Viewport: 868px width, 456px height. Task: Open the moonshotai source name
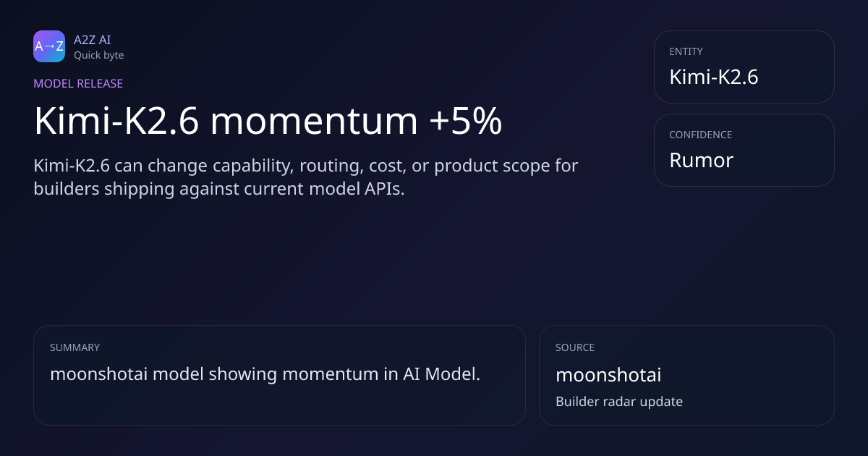(x=608, y=375)
